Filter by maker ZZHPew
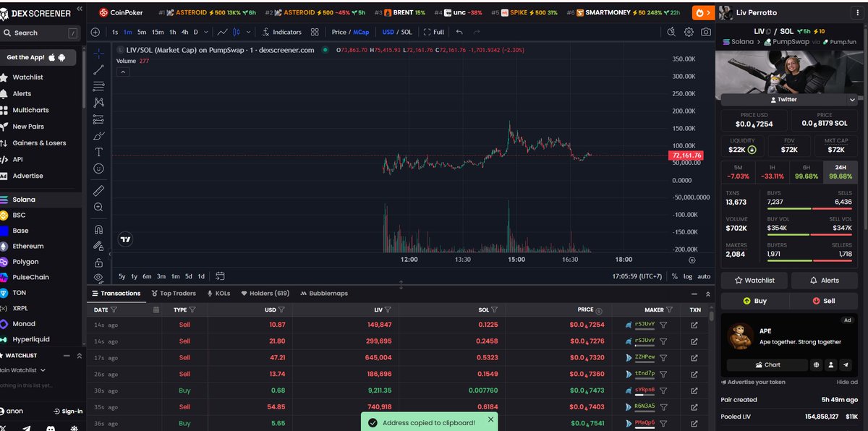This screenshot has width=868, height=431. [663, 357]
